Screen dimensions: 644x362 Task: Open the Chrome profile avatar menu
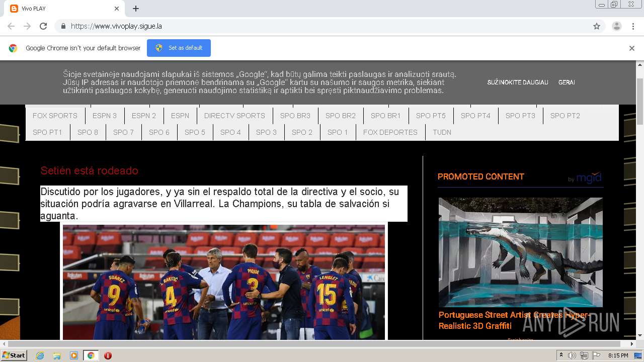point(617,26)
